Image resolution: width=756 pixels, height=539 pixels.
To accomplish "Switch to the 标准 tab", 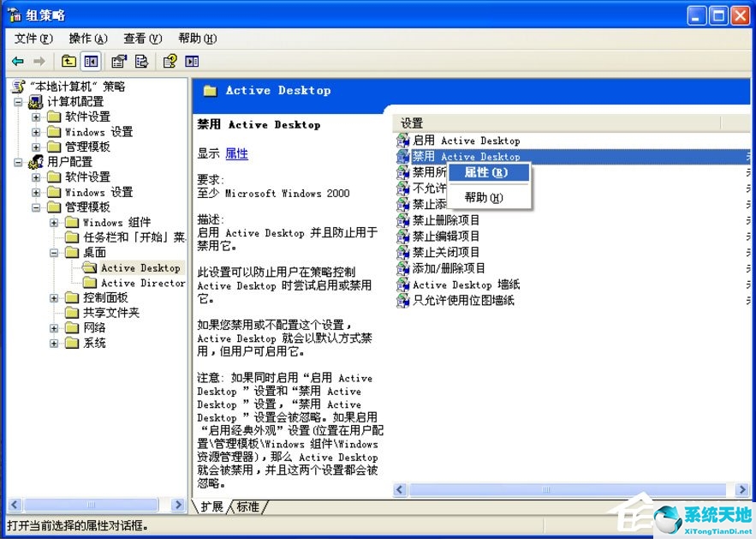I will 247,506.
